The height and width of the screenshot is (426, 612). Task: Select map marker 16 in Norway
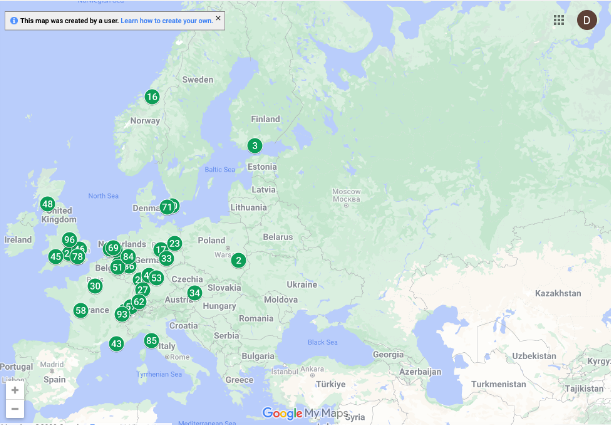[152, 96]
